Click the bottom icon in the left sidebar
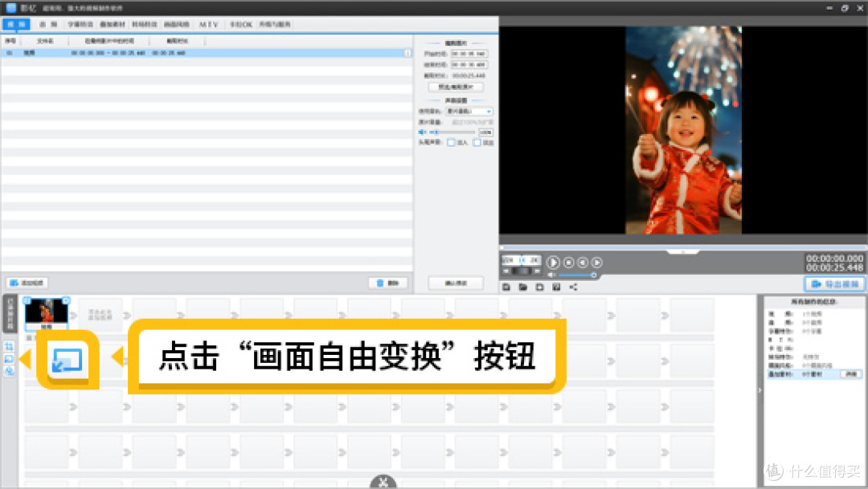 (9, 371)
